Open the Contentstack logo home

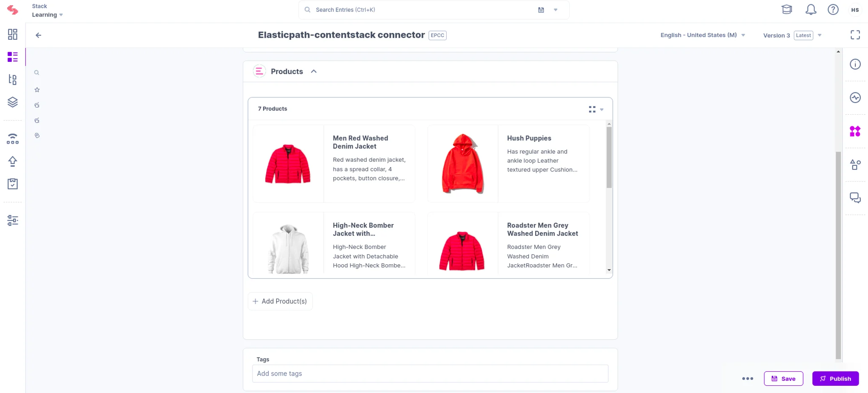tap(13, 10)
